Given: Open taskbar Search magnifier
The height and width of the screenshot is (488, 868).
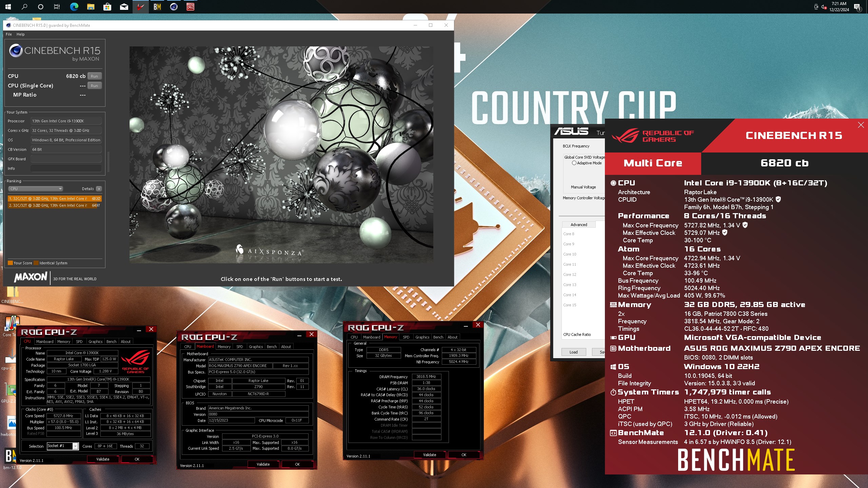Looking at the screenshot, I should [24, 7].
